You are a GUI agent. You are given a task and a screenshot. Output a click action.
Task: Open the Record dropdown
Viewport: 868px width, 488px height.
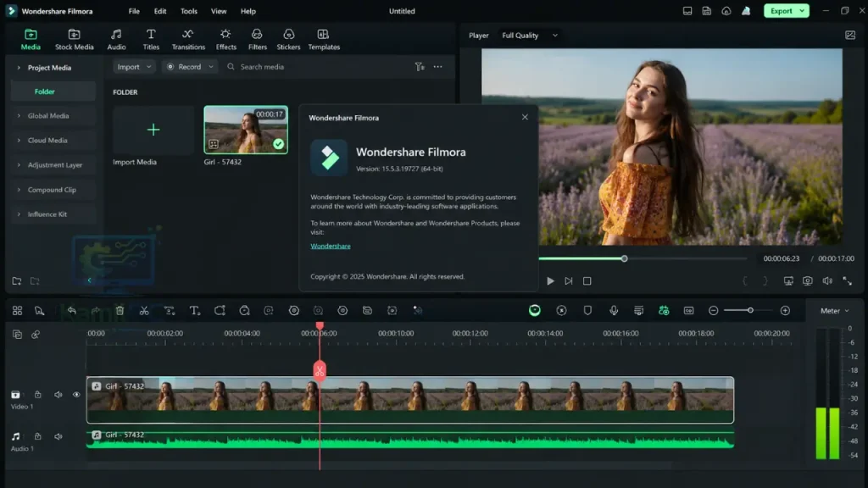pos(189,66)
